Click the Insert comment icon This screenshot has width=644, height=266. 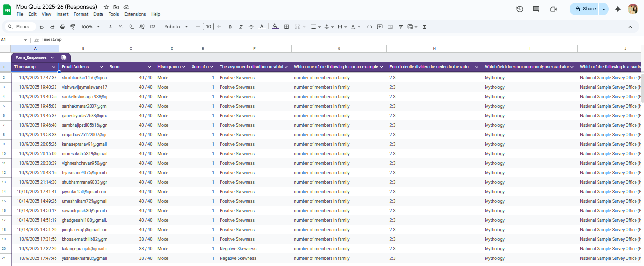click(380, 27)
